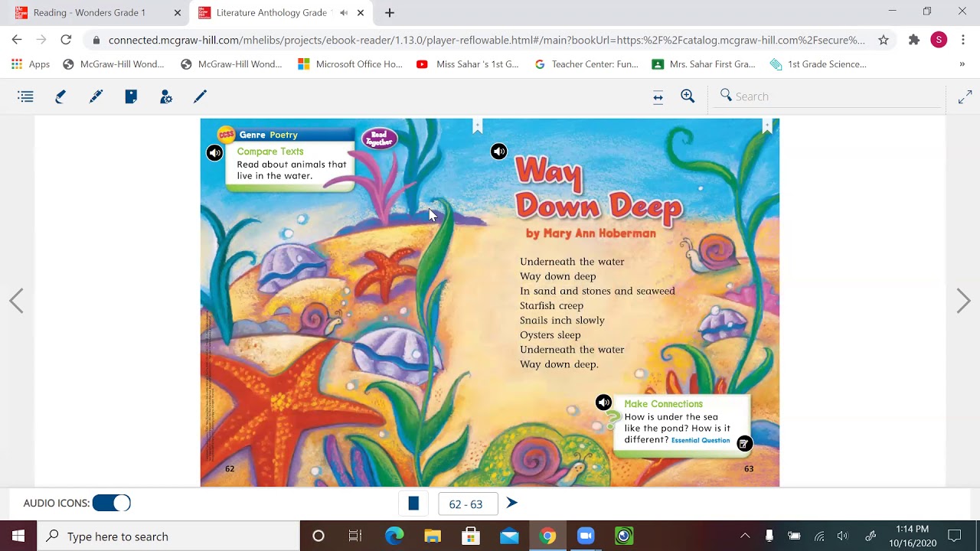The width and height of the screenshot is (980, 551).
Task: Open Chrome menu three dots
Action: click(x=963, y=40)
